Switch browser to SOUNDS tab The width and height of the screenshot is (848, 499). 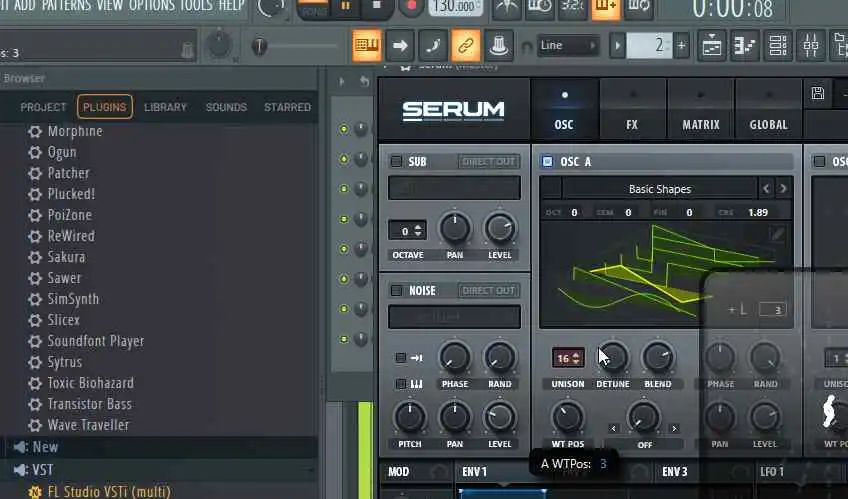(x=226, y=107)
